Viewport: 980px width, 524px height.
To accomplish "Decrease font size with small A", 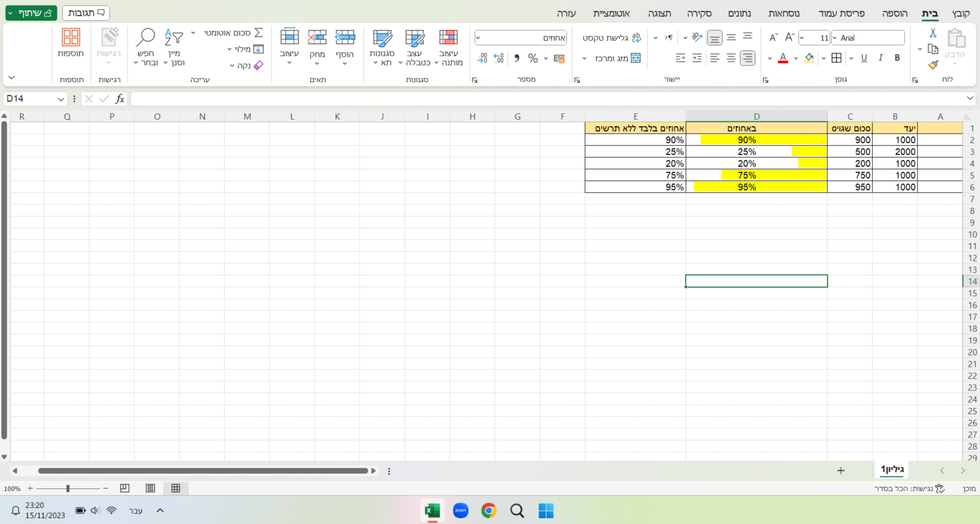I will (x=774, y=37).
